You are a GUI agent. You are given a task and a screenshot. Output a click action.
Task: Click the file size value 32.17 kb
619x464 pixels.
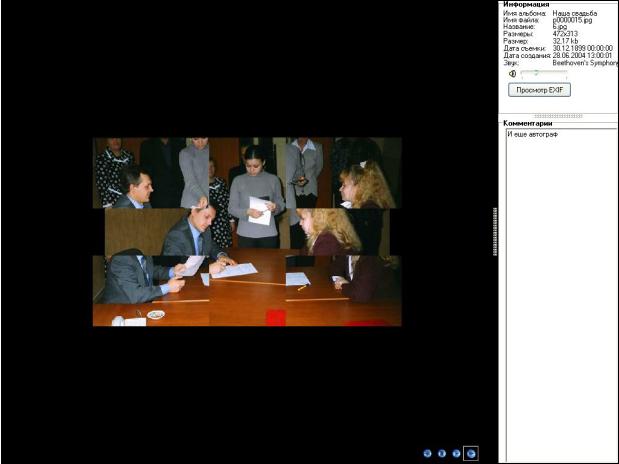(566, 41)
